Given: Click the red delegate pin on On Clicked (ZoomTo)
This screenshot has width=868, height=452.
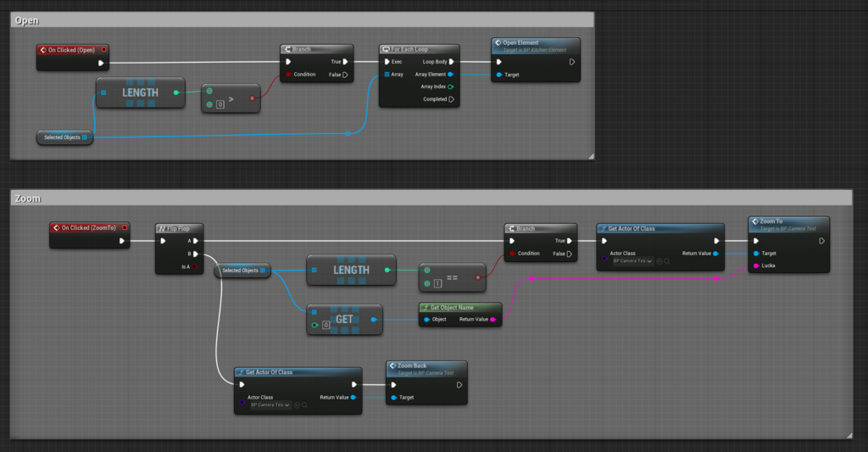Looking at the screenshot, I should click(125, 227).
